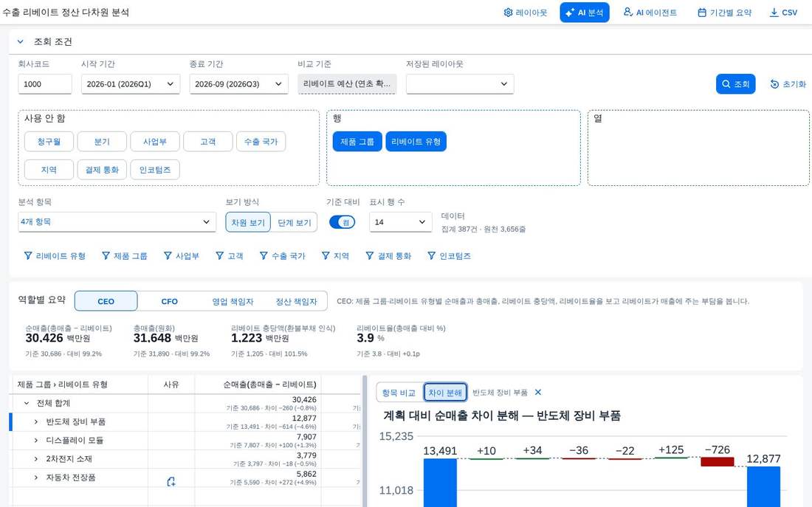812x507 pixels.
Task: Remove the 반도체 장비 부품 chart selection
Action: tap(538, 392)
